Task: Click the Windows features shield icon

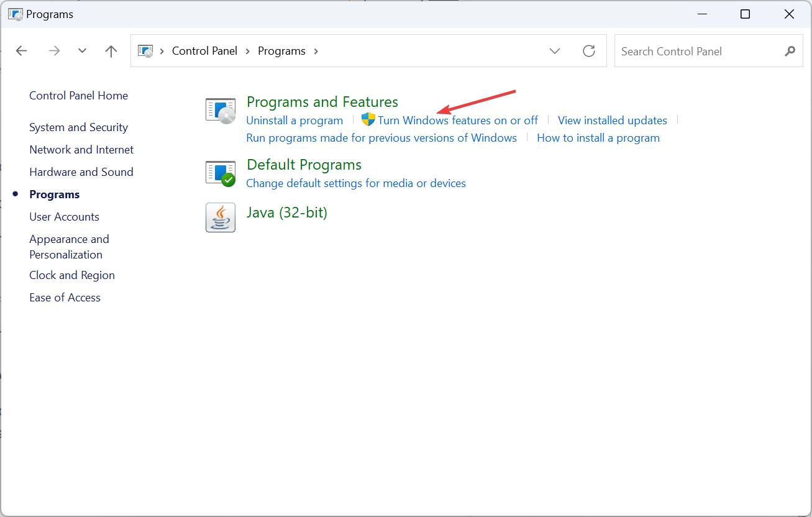Action: 368,120
